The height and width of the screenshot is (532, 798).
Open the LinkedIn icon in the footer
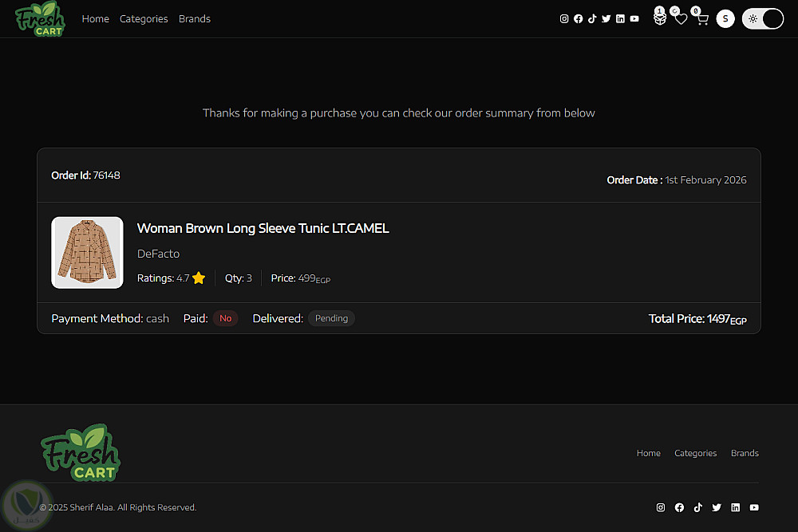coord(736,507)
